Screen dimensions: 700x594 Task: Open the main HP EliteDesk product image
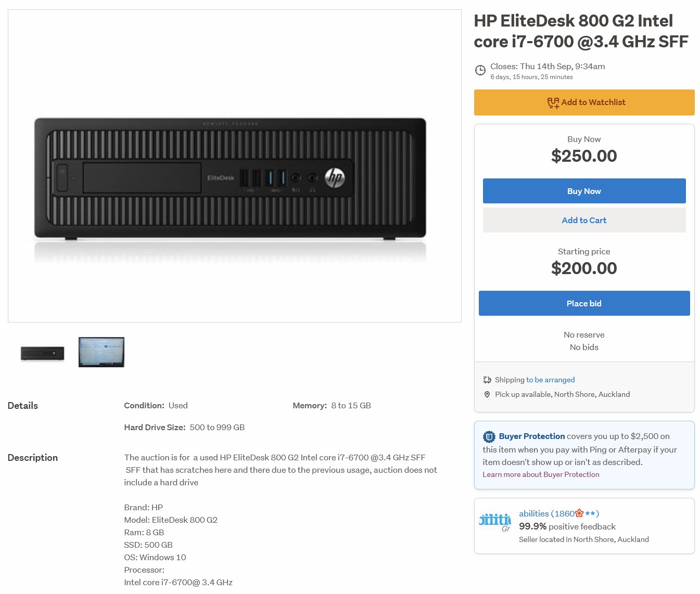tap(235, 166)
